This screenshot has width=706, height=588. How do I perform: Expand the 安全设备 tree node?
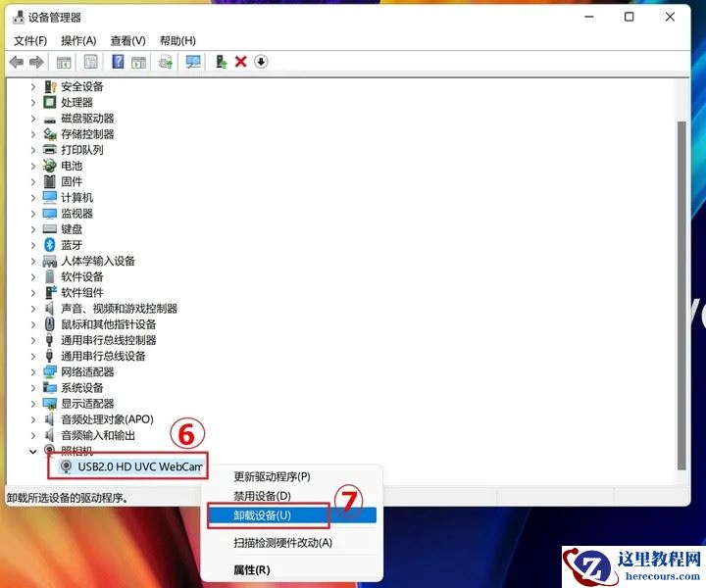point(33,87)
